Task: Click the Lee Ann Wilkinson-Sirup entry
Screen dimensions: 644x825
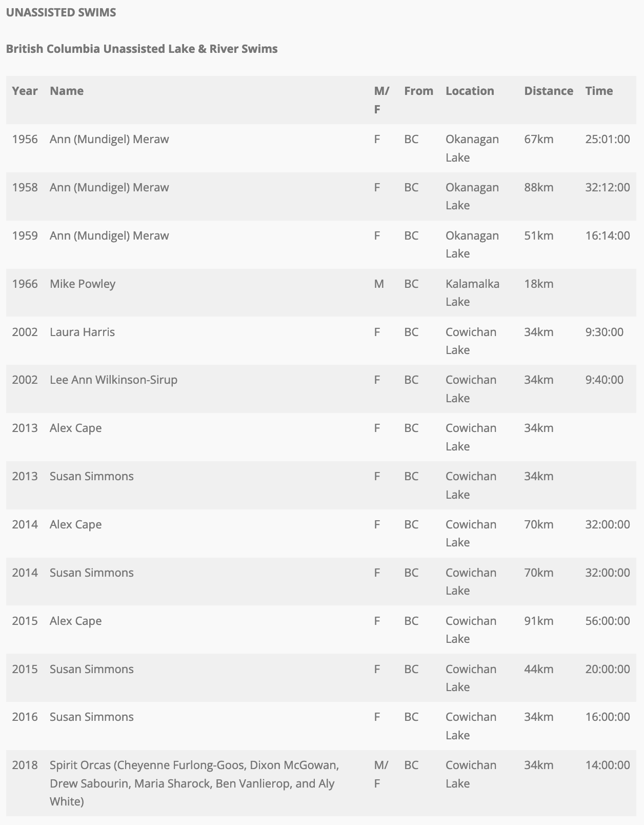Action: point(113,380)
